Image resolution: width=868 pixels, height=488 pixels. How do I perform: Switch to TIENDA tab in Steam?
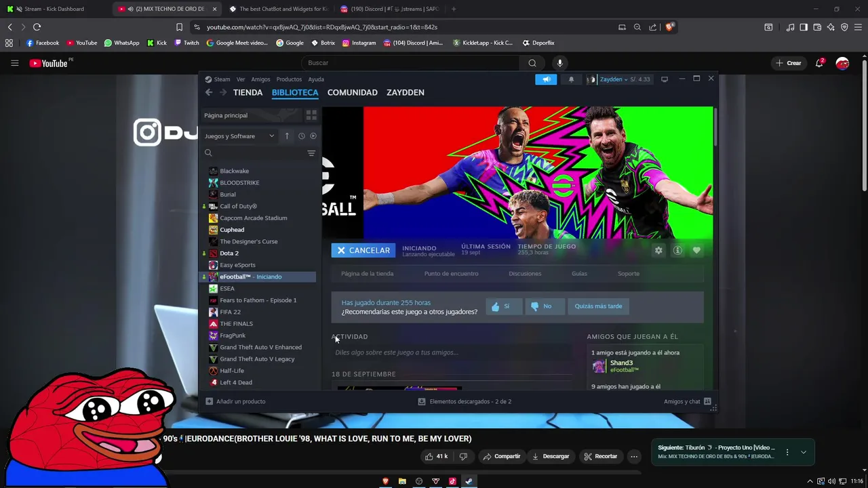pos(248,92)
